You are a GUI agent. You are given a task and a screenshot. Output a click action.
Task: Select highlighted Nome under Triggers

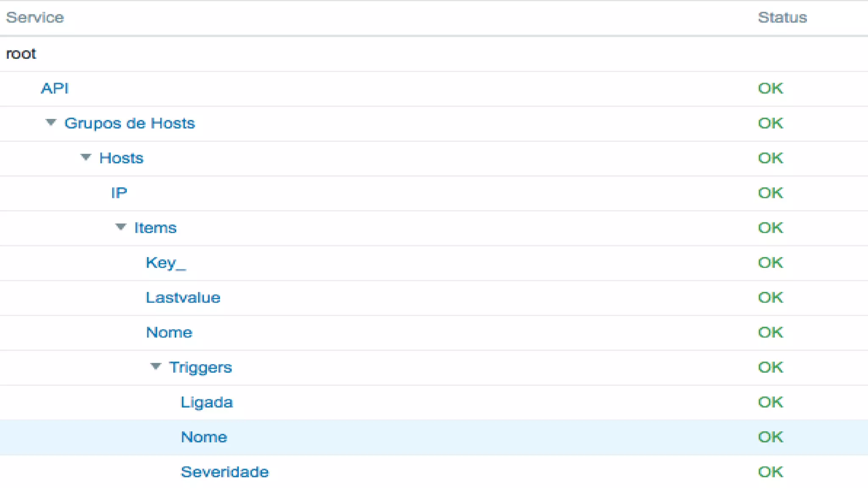(204, 437)
